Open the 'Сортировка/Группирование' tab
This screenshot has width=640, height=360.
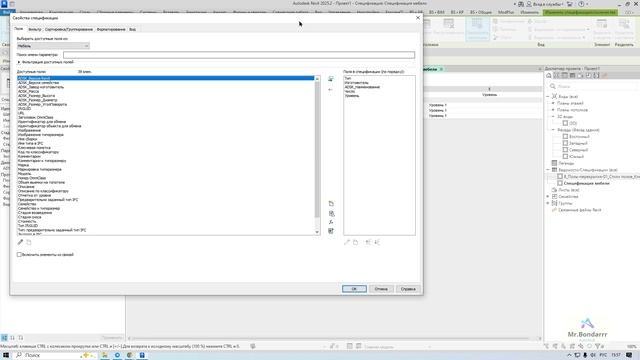pos(69,29)
